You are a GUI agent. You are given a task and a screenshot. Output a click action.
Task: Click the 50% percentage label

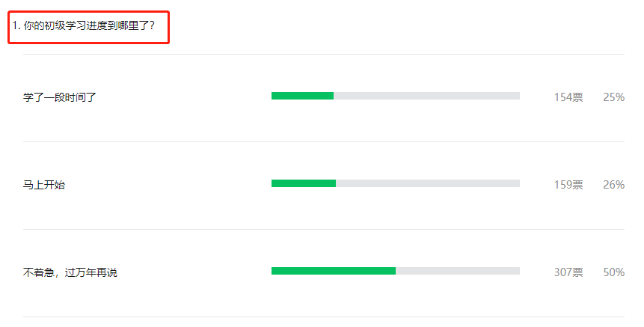click(x=613, y=272)
